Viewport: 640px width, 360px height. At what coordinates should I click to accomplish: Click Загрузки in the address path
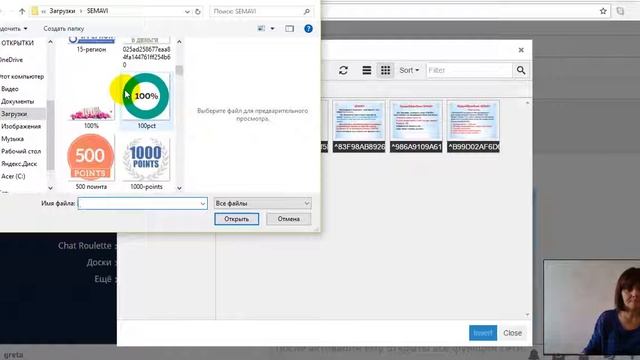(x=62, y=11)
